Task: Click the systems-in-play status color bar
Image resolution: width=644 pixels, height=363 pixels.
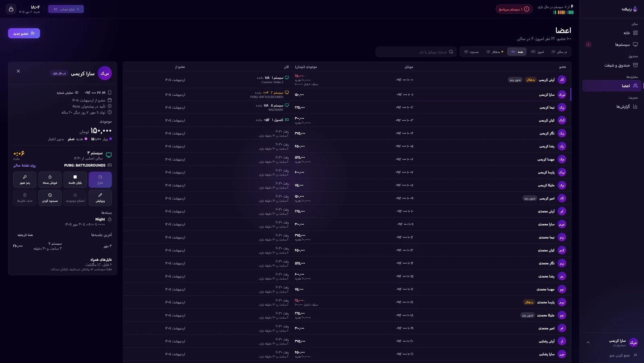Action: [563, 12]
